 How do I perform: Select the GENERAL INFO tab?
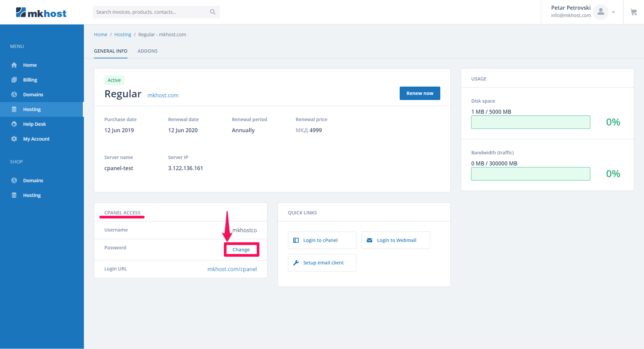tap(110, 51)
